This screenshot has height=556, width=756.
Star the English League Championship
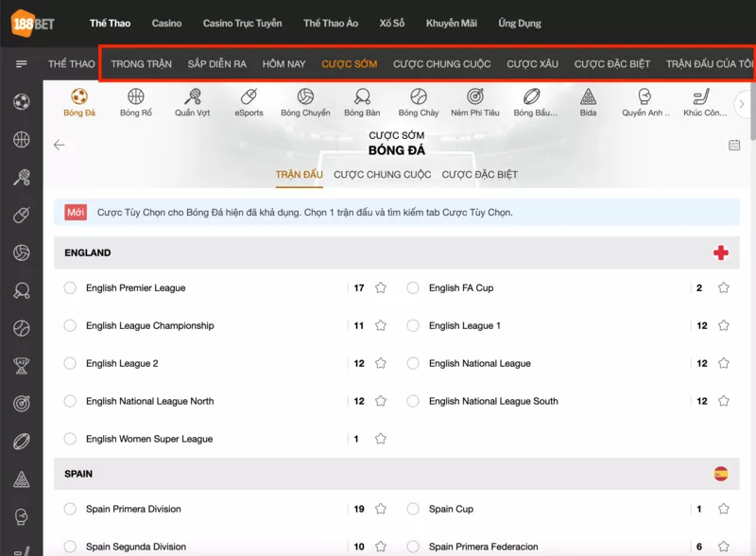tap(381, 325)
